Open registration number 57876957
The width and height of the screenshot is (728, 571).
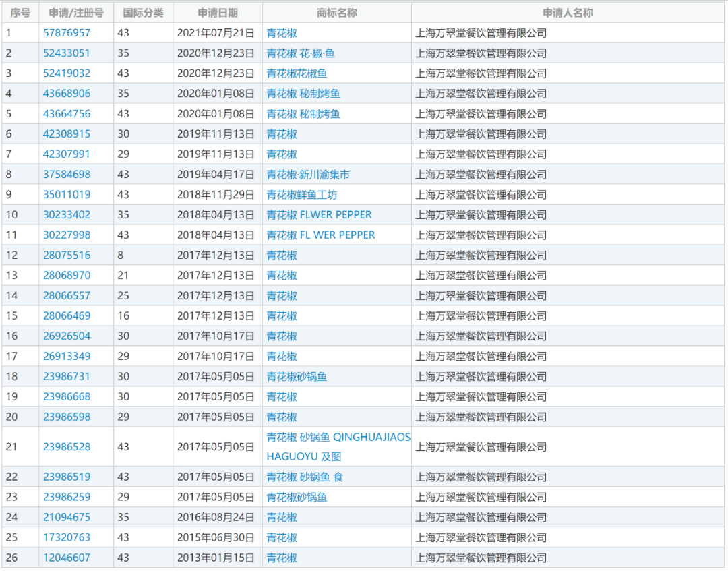coord(66,33)
